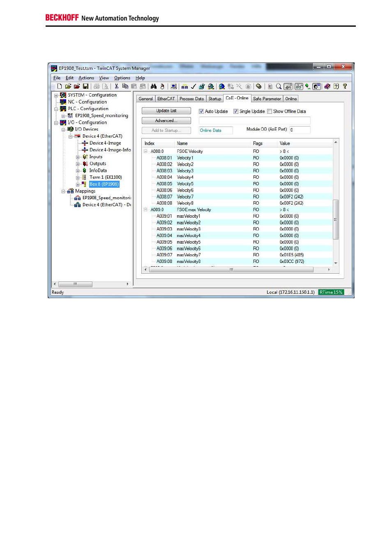Click the Cut scissors icon
The height and width of the screenshot is (555, 392).
pos(117,86)
